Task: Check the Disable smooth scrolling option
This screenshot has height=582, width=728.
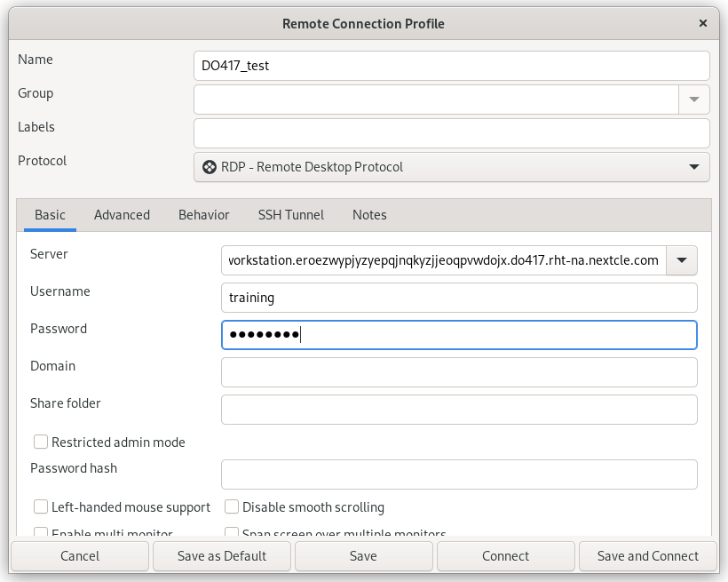Action: [232, 507]
